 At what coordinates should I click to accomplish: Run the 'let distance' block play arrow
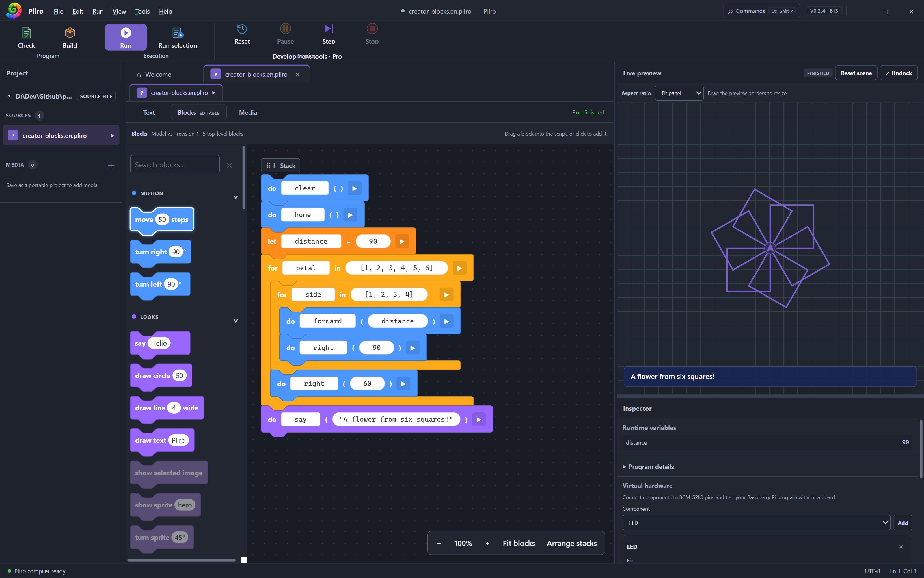[x=402, y=242]
